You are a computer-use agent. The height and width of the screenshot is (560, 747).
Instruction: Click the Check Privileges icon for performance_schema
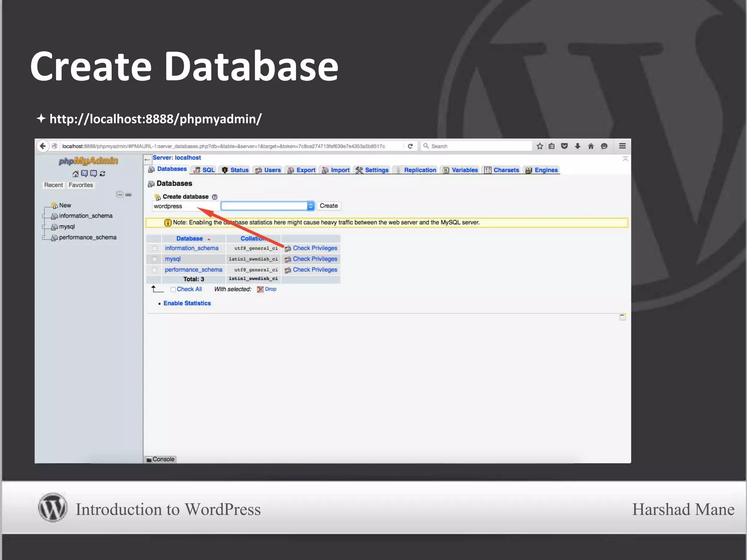[x=288, y=270]
